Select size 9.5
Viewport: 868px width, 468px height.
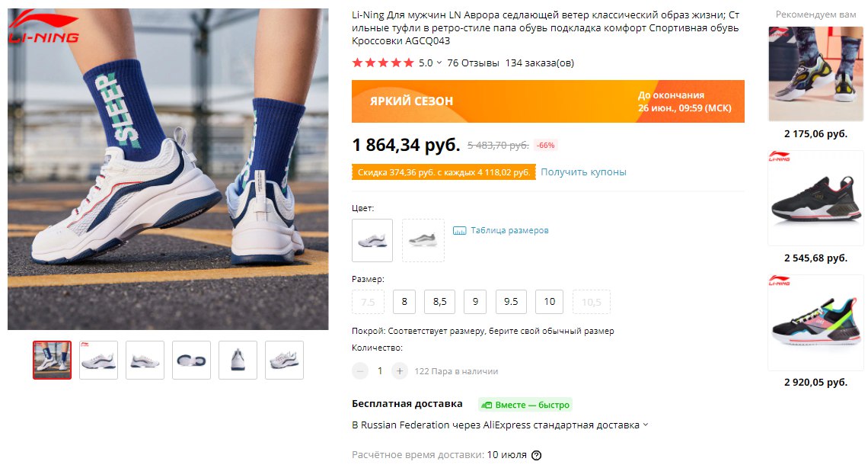(511, 302)
